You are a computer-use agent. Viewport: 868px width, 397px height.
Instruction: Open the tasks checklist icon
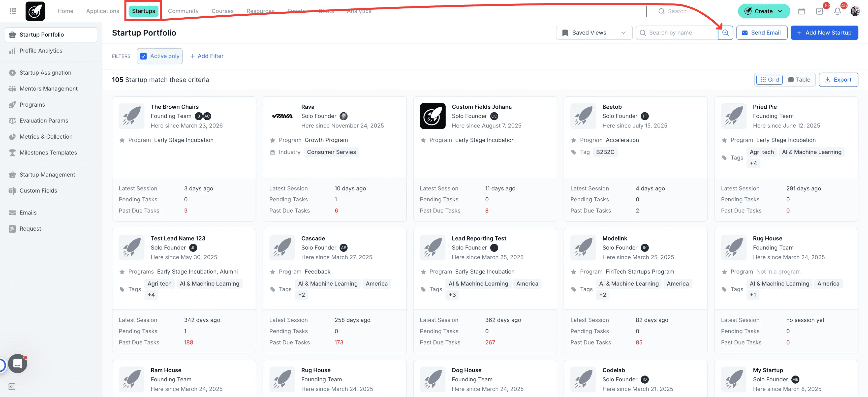[x=819, y=11]
